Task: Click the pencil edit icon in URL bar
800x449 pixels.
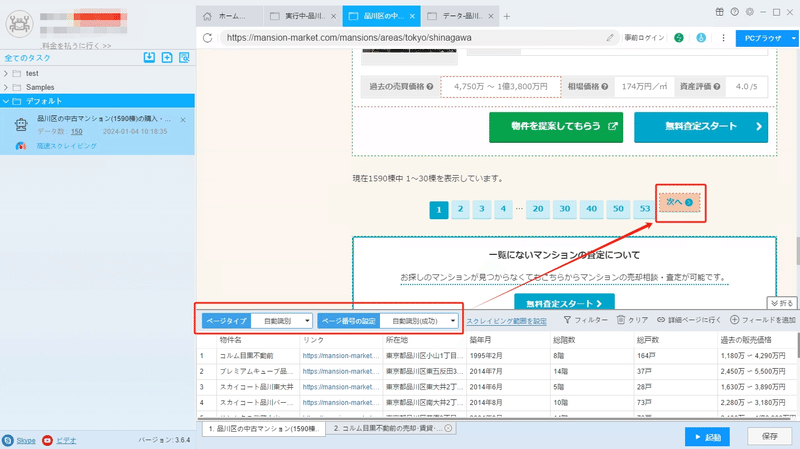Action: tap(610, 38)
